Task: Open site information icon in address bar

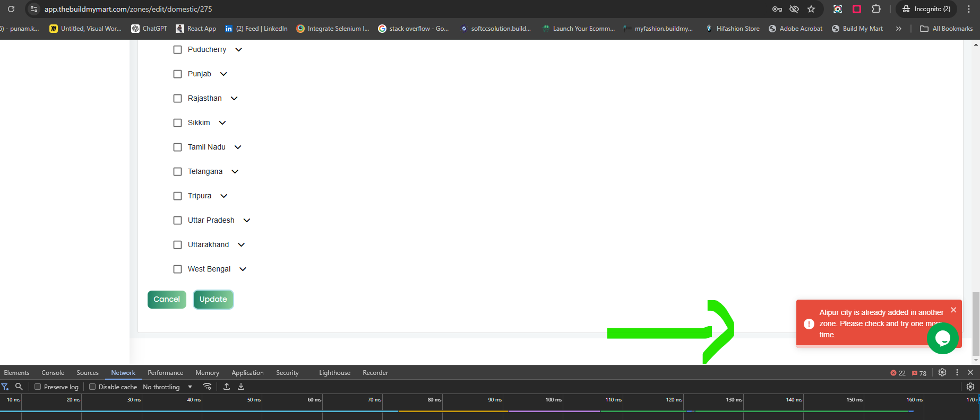Action: tap(34, 9)
